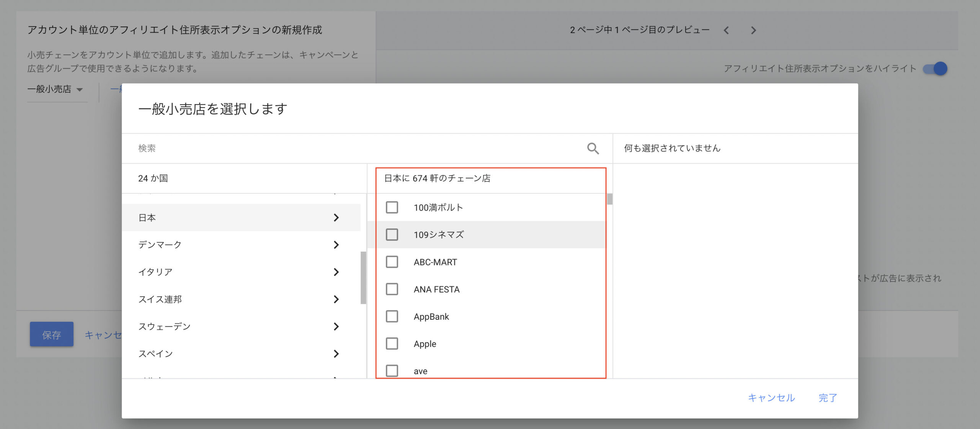
Task: Click the chain list scrollbar thumb
Action: tap(609, 199)
